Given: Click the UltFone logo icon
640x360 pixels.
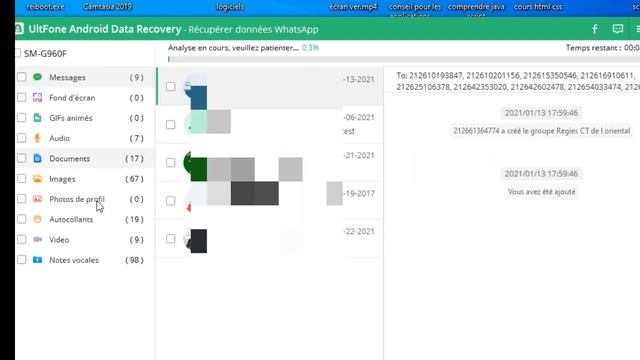Looking at the screenshot, I should coord(19,29).
